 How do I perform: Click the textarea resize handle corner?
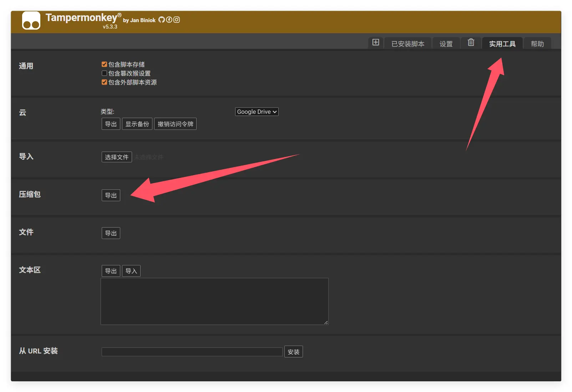pyautogui.click(x=326, y=322)
